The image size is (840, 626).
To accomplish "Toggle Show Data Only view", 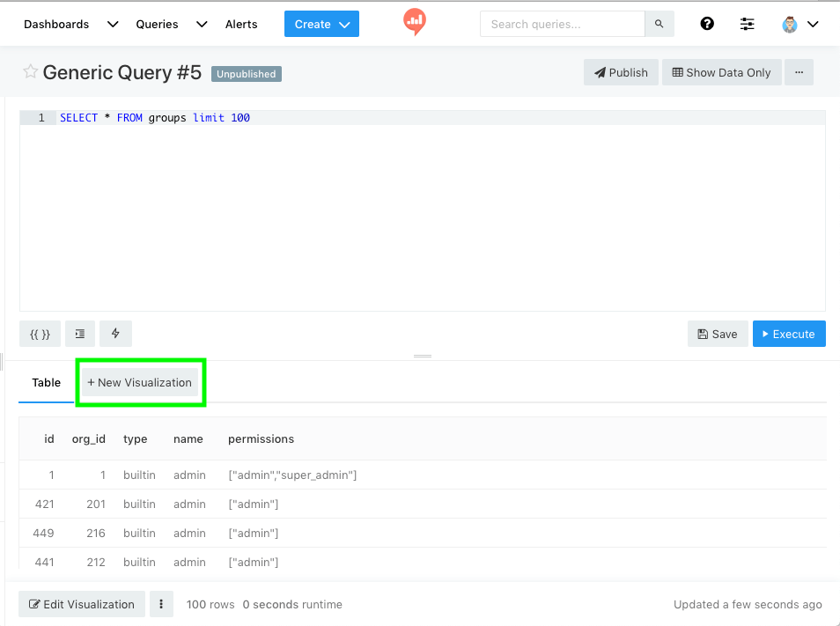I will tap(721, 72).
